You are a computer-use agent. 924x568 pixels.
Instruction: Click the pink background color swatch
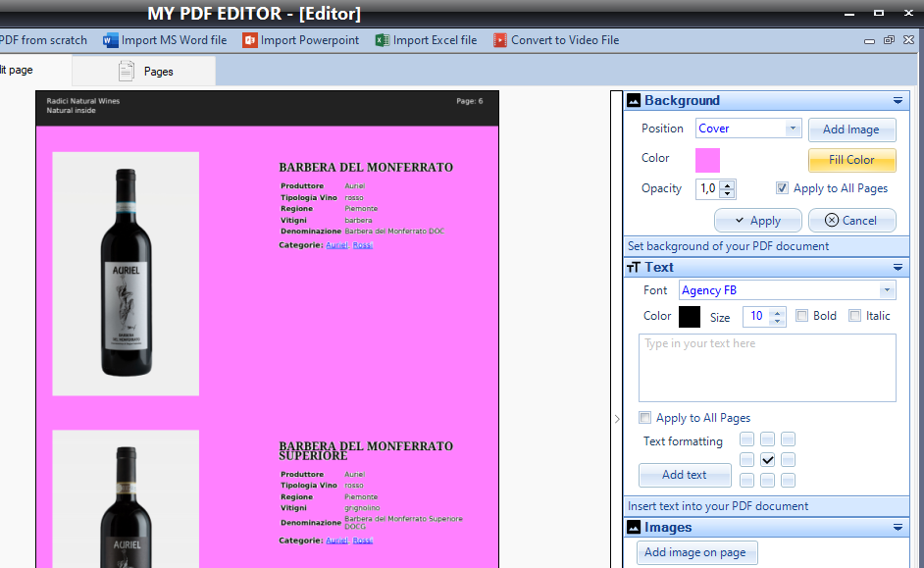click(x=707, y=160)
